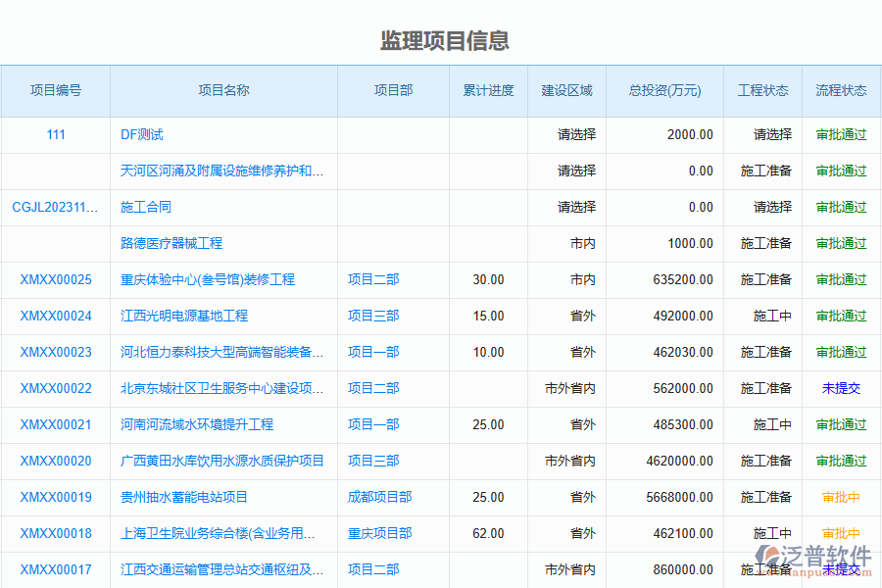This screenshot has height=588, width=882.
Task: Open the 江西光明电源基地工程 project link
Action: click(x=184, y=317)
